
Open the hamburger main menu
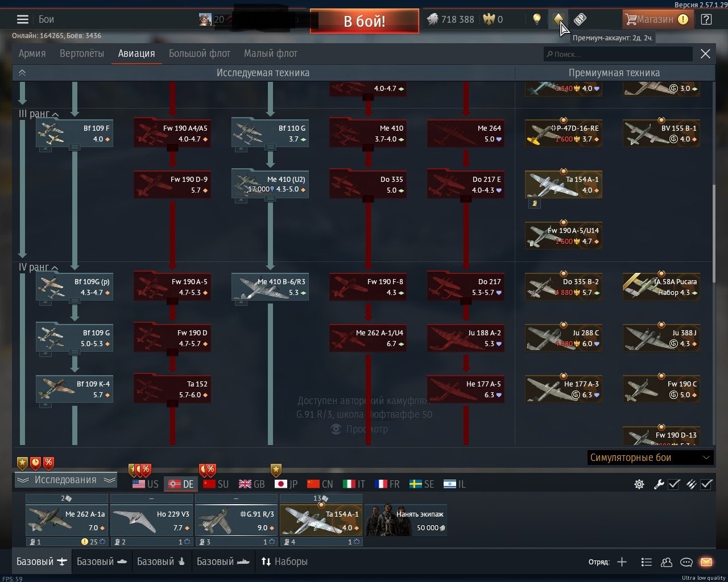click(23, 19)
